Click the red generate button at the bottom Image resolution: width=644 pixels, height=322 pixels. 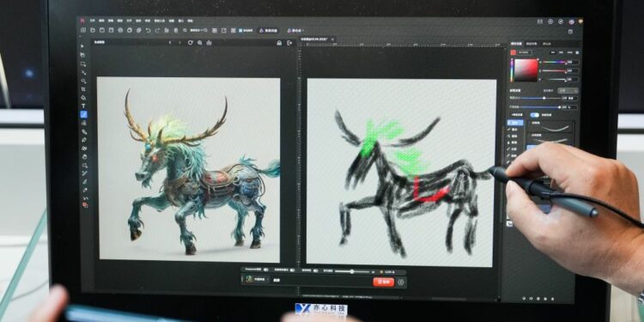[384, 282]
